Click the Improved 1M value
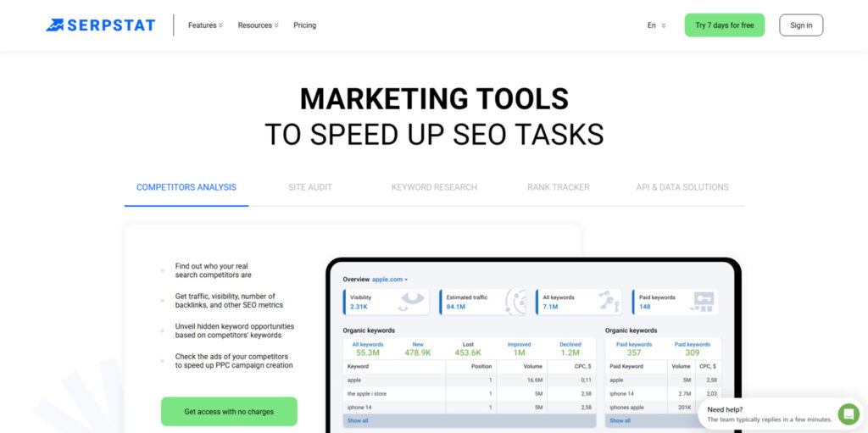868x433 pixels. [519, 353]
